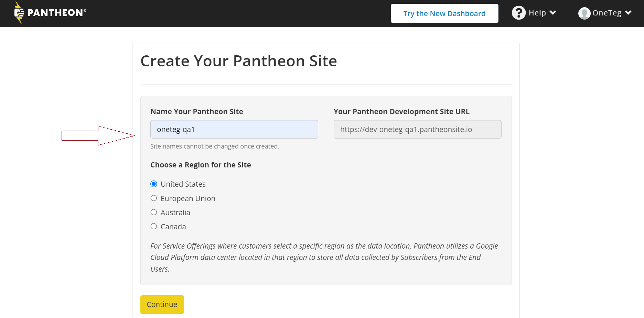Click the PANTHEON wordmark text
This screenshot has height=318, width=644.
point(55,13)
